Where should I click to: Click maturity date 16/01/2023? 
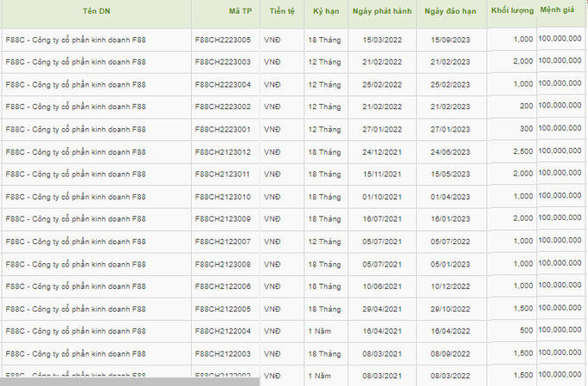pyautogui.click(x=451, y=219)
